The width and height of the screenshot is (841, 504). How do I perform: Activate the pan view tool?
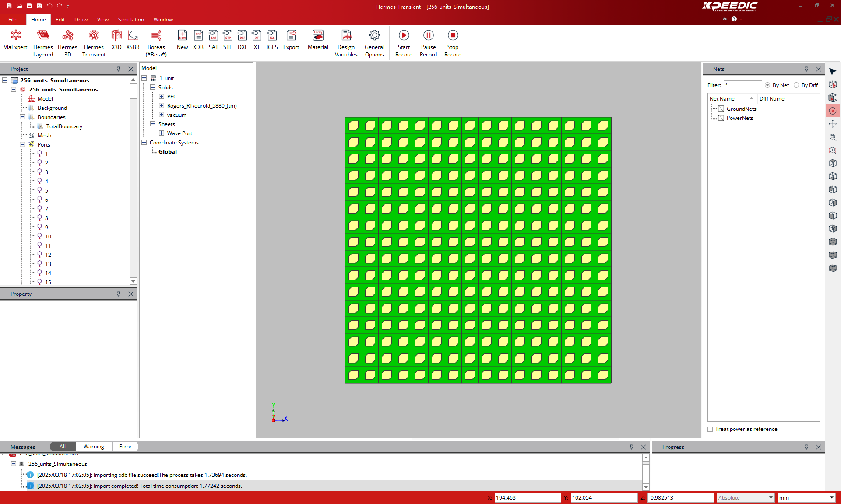(x=833, y=124)
